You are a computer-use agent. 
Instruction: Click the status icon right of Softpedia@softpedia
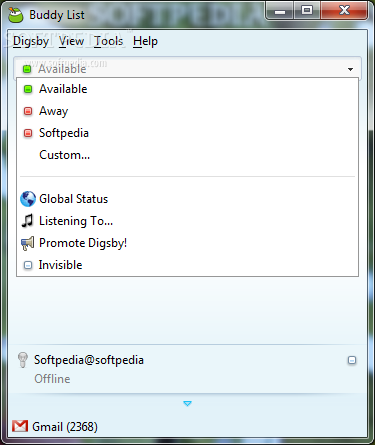pyautogui.click(x=352, y=360)
